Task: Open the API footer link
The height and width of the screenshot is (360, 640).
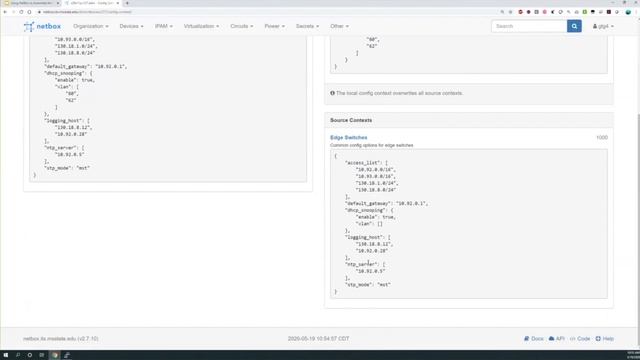Action: (x=557, y=339)
